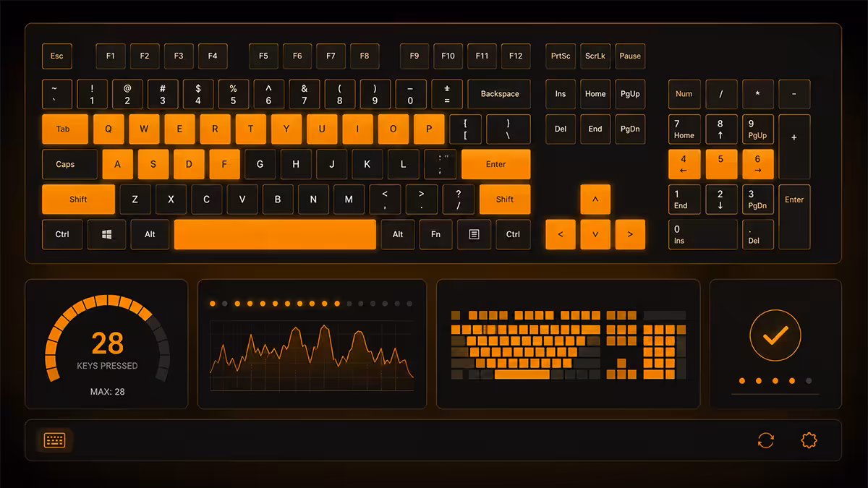Click the highlighted P key
Screen dimensions: 868x488
click(x=429, y=129)
